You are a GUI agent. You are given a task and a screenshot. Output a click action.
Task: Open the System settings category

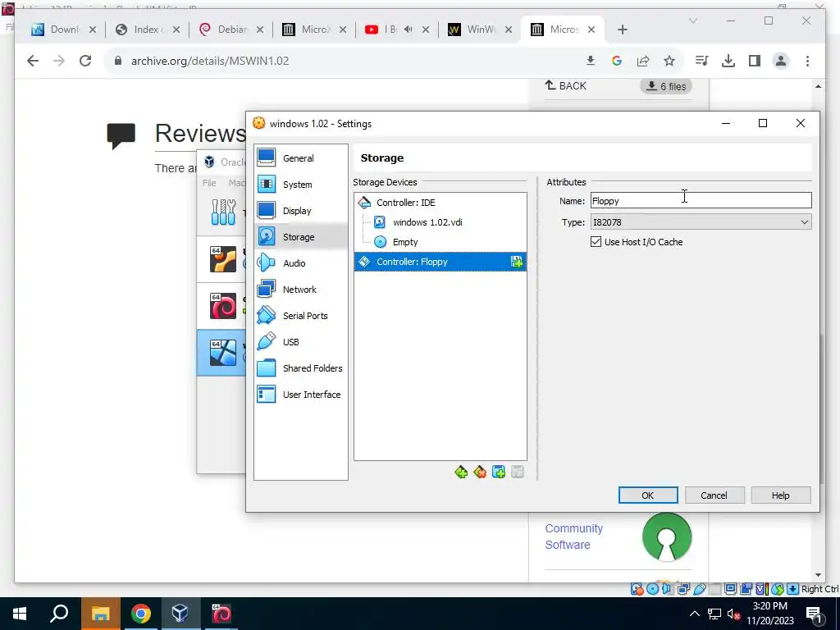coord(300,185)
